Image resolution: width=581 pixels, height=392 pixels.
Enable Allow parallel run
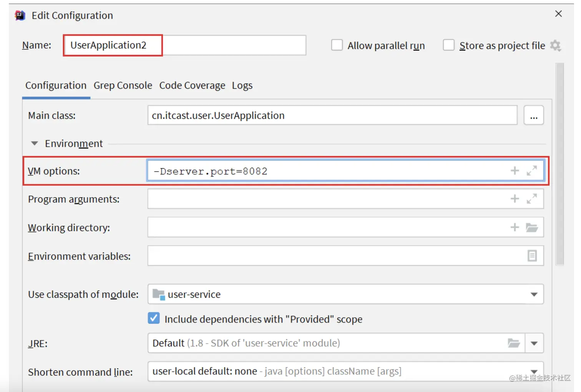pos(337,45)
